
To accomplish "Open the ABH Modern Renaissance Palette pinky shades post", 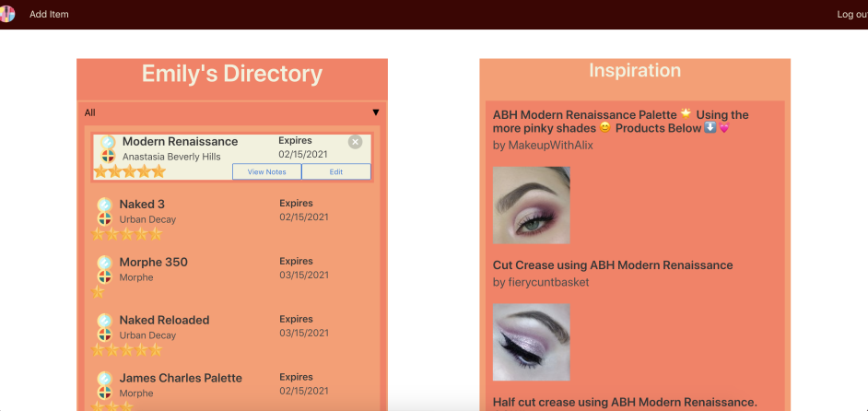I will pos(620,122).
